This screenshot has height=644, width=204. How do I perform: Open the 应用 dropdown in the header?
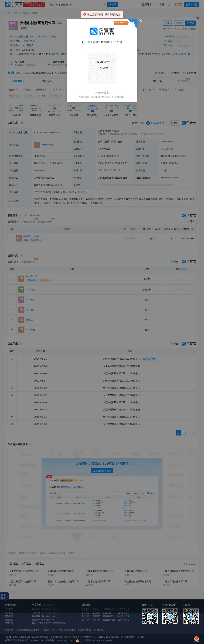point(146,4)
